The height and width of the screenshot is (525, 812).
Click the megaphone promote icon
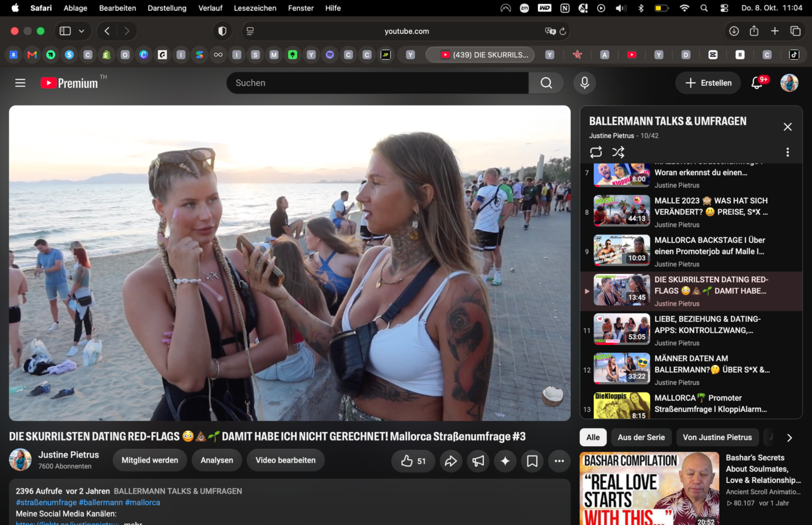tap(478, 461)
